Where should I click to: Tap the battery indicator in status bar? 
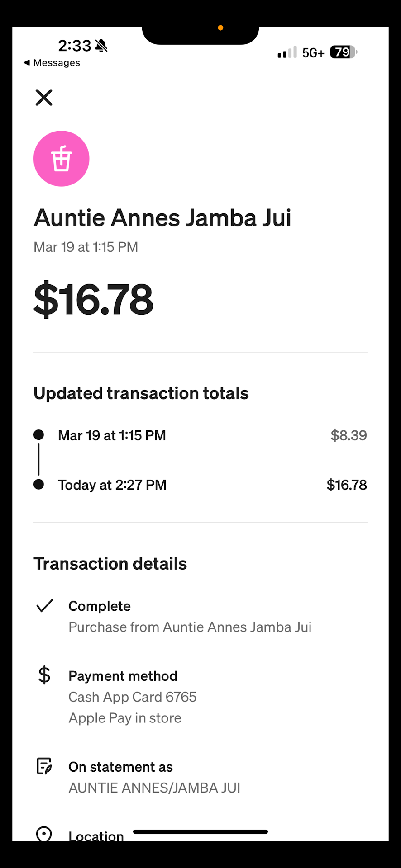344,52
